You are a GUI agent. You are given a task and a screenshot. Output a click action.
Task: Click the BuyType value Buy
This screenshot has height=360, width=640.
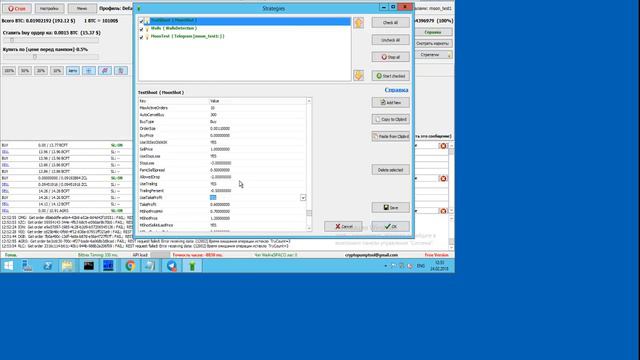213,122
